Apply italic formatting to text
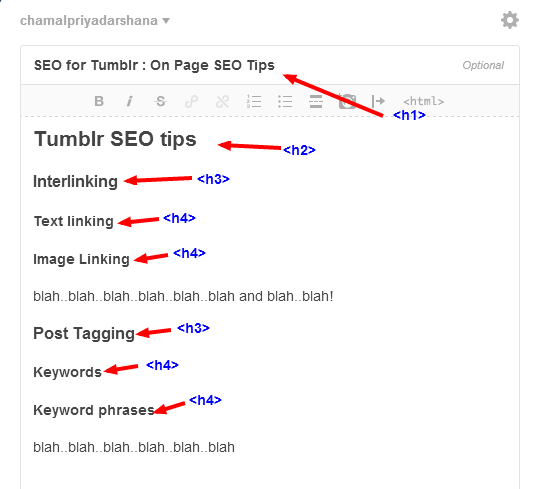 129,101
